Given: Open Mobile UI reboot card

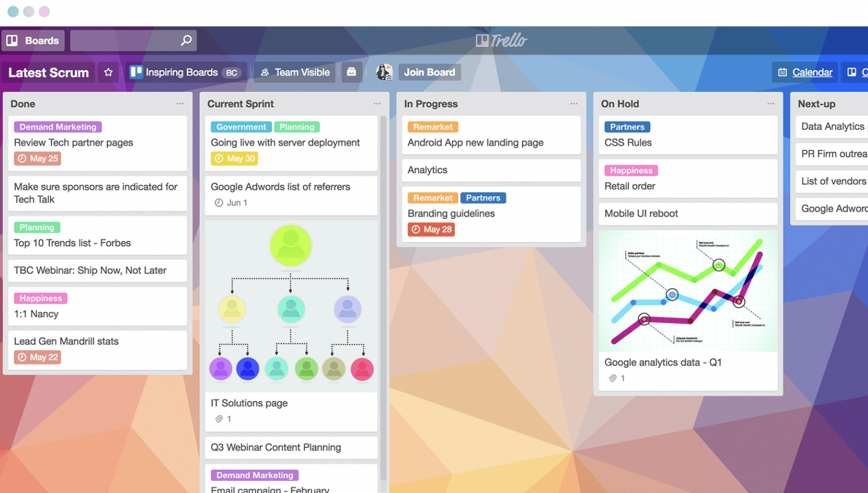Looking at the screenshot, I should (x=688, y=214).
